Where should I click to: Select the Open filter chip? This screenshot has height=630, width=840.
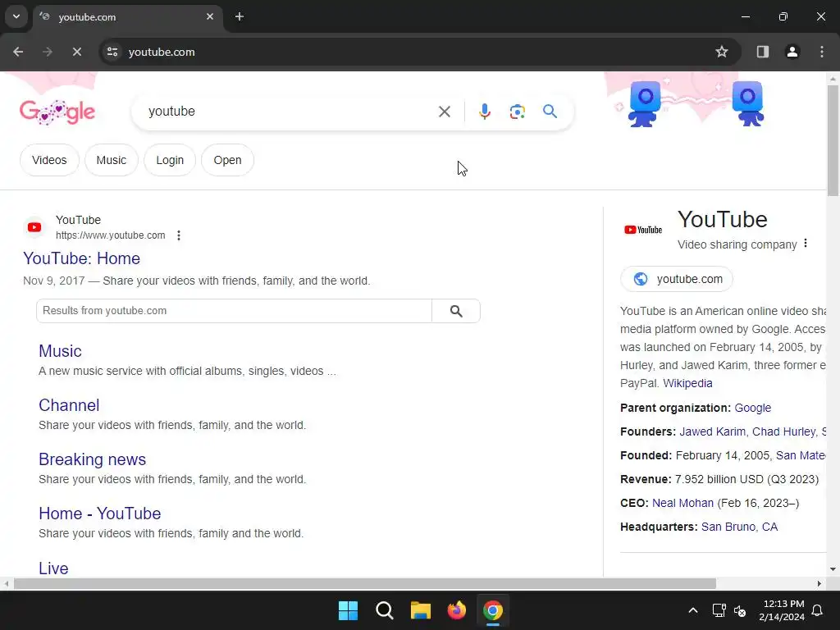pyautogui.click(x=228, y=160)
